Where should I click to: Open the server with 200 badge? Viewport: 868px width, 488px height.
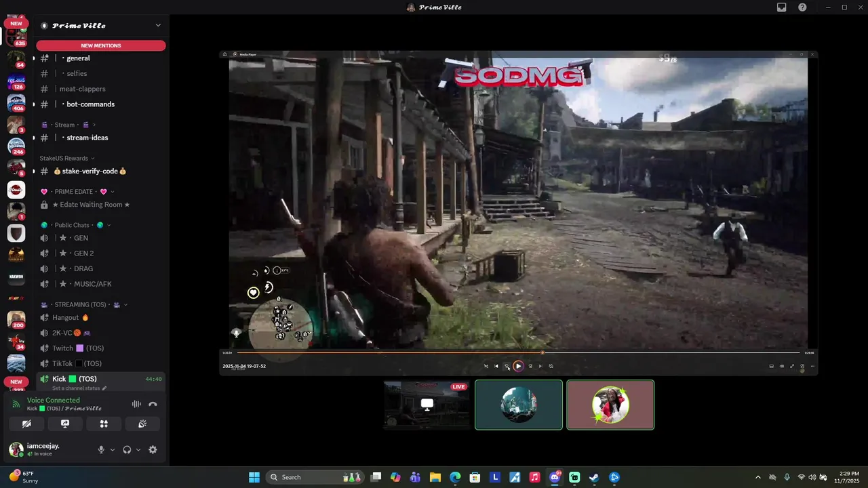coord(16,319)
